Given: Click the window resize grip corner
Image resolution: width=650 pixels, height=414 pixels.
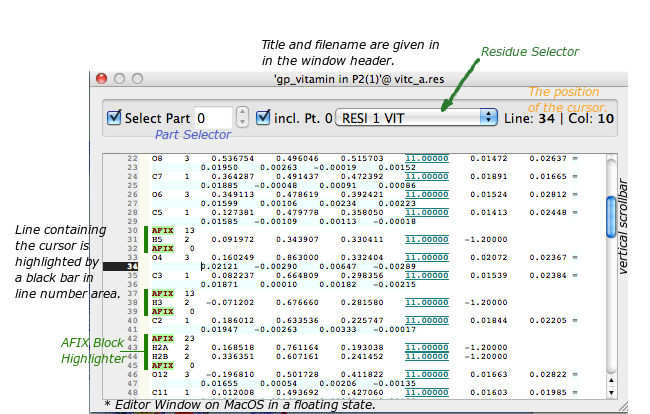Looking at the screenshot, I should coord(623,407).
